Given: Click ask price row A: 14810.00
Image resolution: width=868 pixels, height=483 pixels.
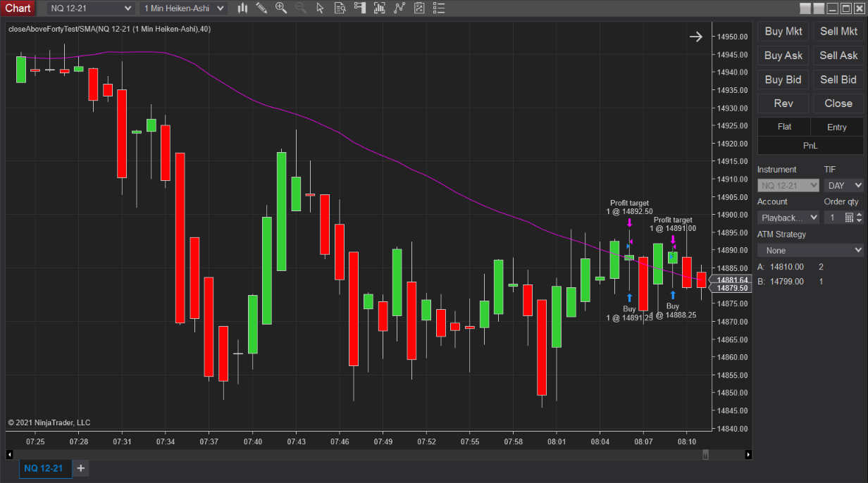Looking at the screenshot, I should [790, 267].
